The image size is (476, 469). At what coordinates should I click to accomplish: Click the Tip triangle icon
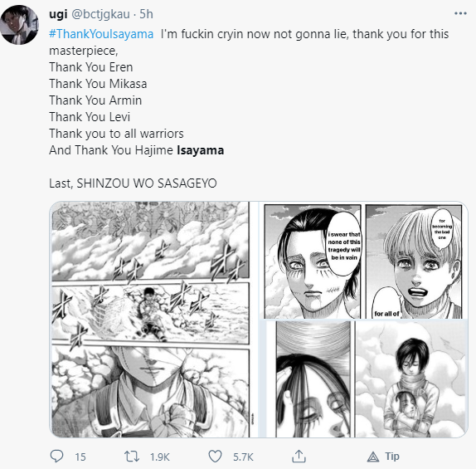(373, 457)
